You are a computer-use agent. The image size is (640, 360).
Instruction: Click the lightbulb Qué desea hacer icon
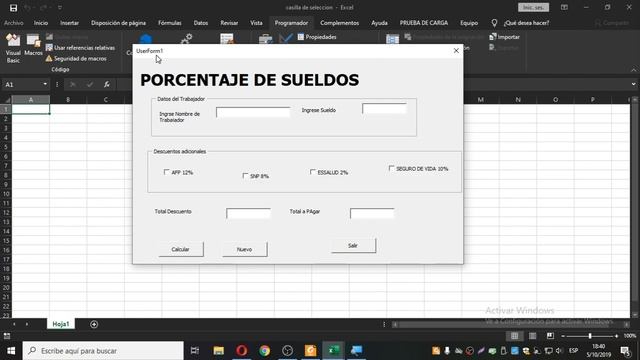point(494,23)
